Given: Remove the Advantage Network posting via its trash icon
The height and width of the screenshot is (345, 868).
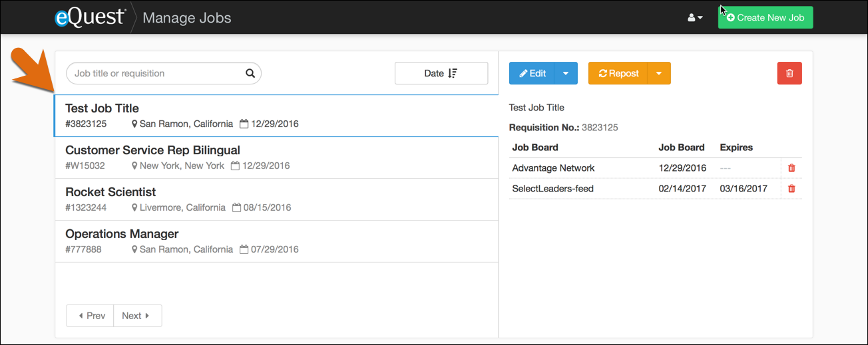Looking at the screenshot, I should click(791, 168).
